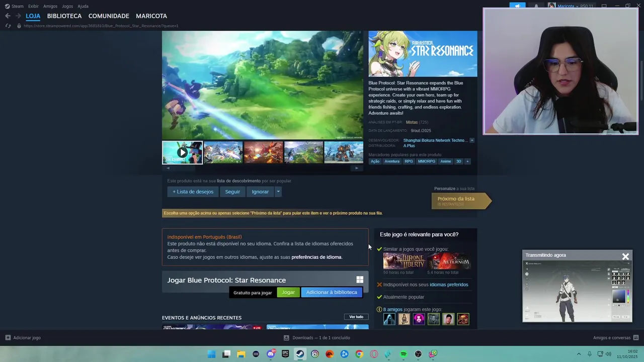Viewport: 644px width, 362px height.
Task: Expand developer list plus button
Action: click(472, 140)
